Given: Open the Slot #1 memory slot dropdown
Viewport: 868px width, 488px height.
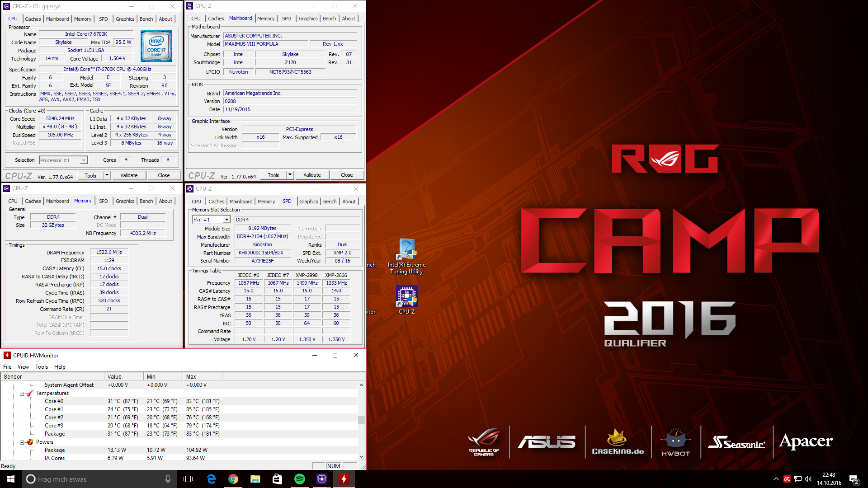Looking at the screenshot, I should coord(226,220).
